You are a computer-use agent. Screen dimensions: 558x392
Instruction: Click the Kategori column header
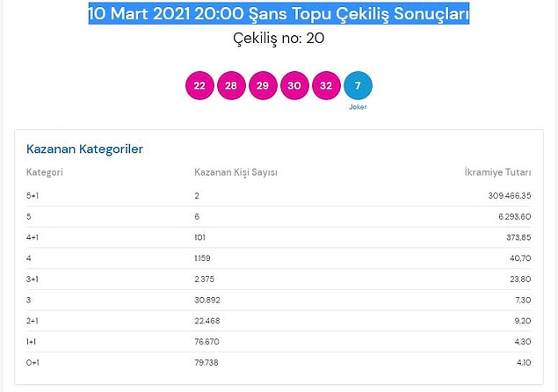(45, 172)
